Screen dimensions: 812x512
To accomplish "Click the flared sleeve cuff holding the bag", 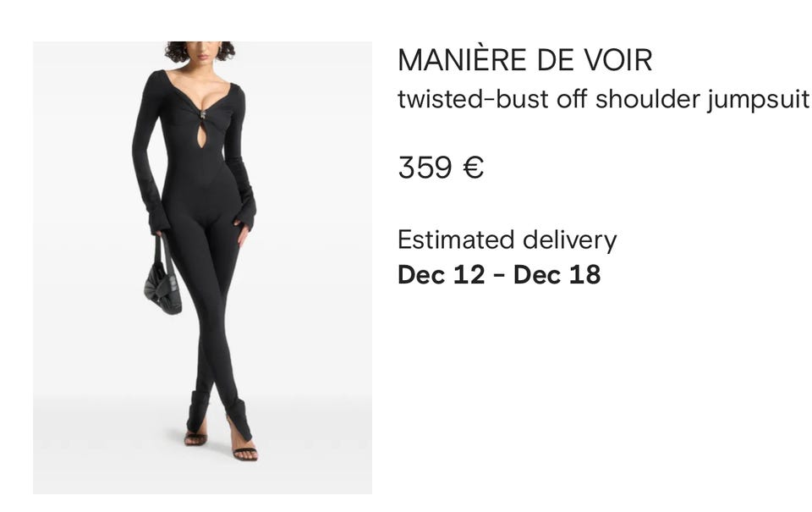I will click(x=159, y=217).
